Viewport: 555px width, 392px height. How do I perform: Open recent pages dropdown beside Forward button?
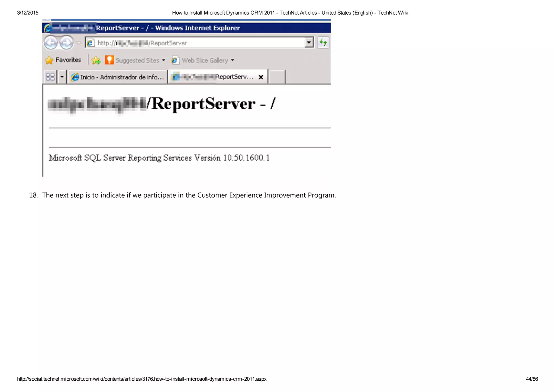(x=79, y=43)
